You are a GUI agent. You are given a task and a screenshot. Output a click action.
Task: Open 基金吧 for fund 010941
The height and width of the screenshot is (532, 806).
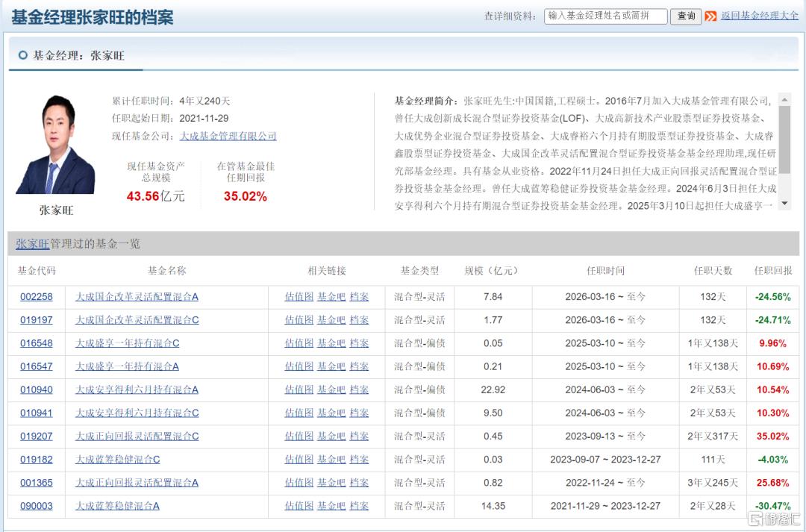(331, 413)
